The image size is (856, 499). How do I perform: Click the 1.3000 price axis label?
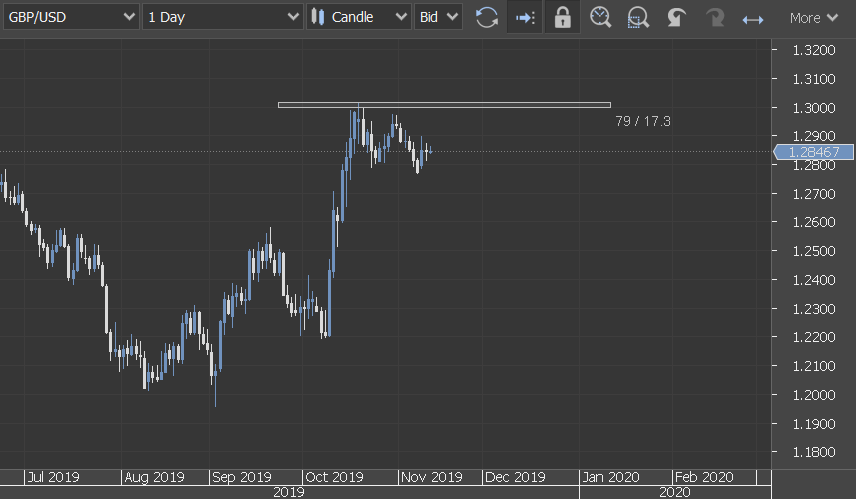814,108
